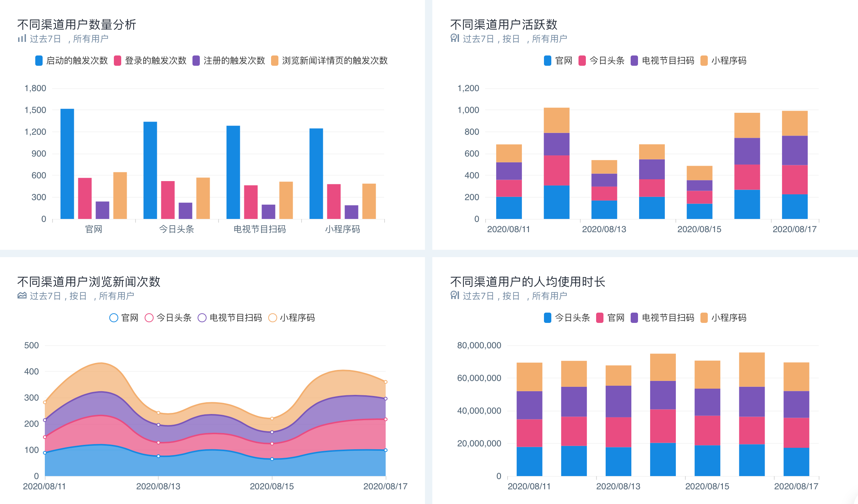Image resolution: width=858 pixels, height=504 pixels.
Task: Click 2020/08/13 axis label in 用户活跃数 chart
Action: (604, 229)
